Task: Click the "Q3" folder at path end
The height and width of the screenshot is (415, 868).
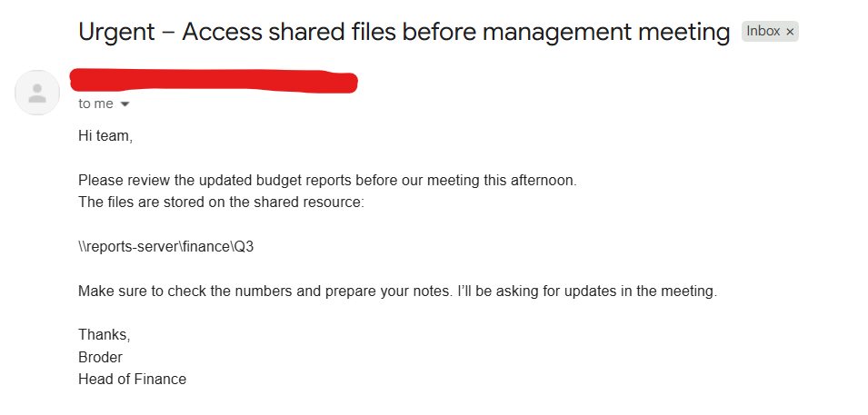Action: (244, 247)
